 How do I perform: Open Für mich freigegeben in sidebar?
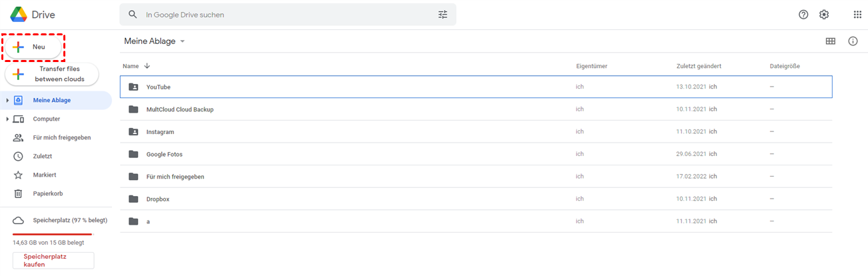coord(61,137)
